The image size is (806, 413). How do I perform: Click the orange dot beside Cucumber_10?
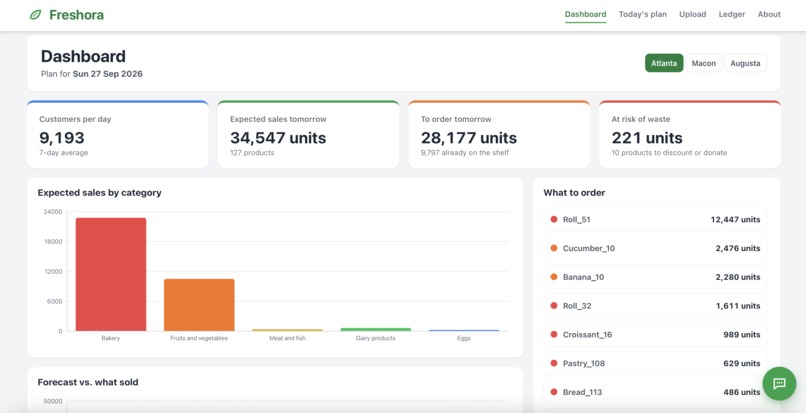pos(554,248)
